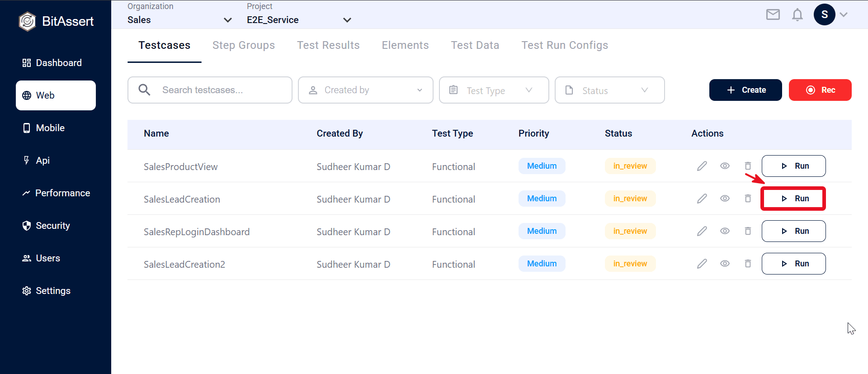Switch to the Elements tab
Screen dimensions: 868x374
point(405,45)
